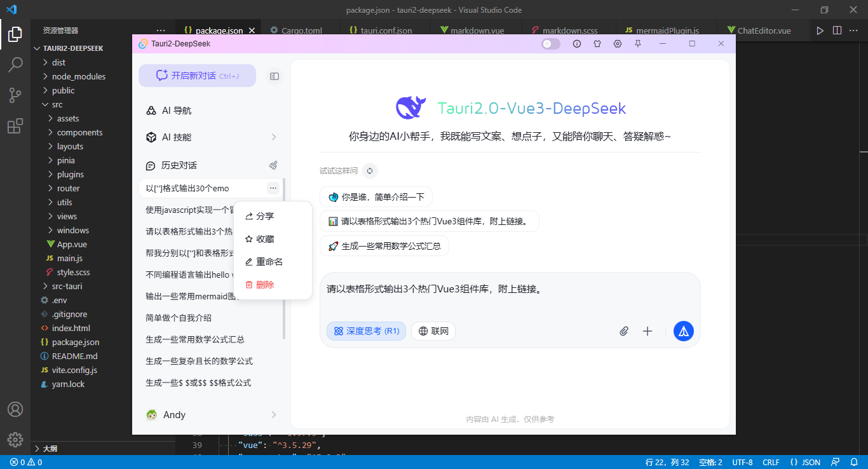Expand the 大纲 outline section
This screenshot has width=868, height=469.
pyautogui.click(x=50, y=449)
